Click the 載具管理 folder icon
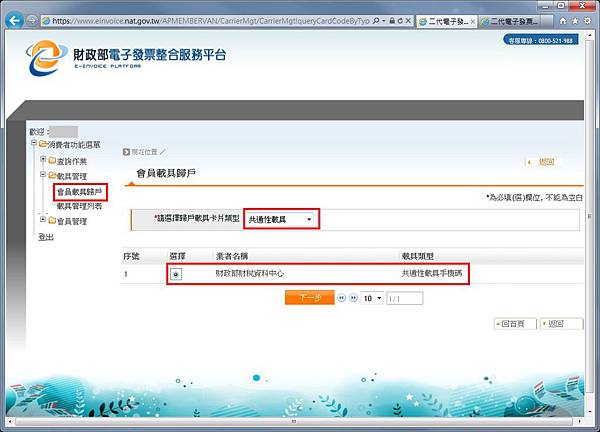Image resolution: width=600 pixels, height=432 pixels. click(x=52, y=175)
